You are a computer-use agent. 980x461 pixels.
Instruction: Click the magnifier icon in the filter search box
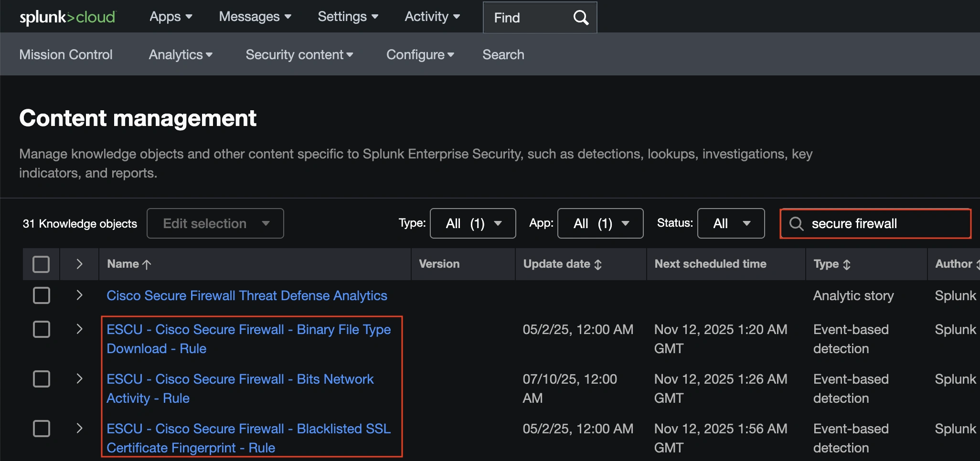tap(797, 223)
